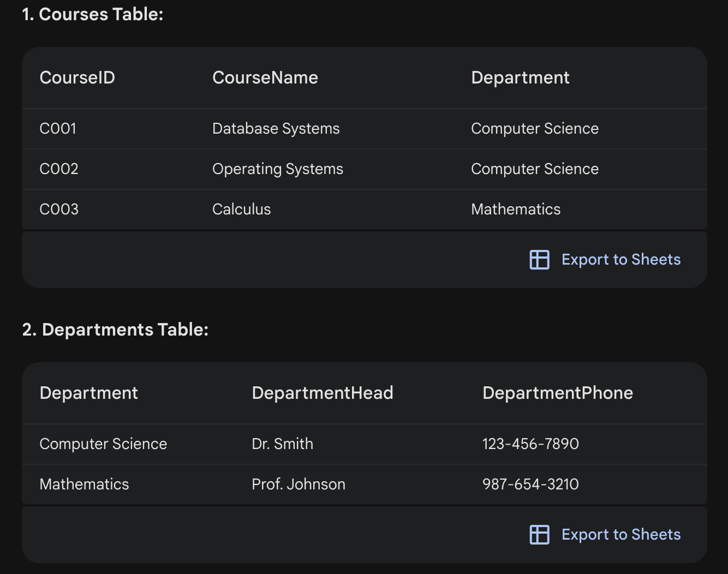Click the '2. Departments Table:' heading

click(115, 330)
